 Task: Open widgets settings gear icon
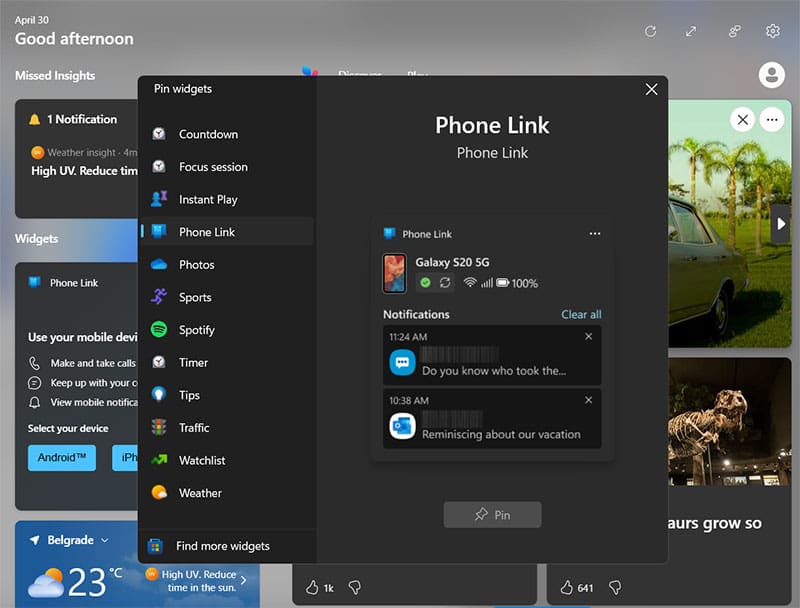(772, 31)
